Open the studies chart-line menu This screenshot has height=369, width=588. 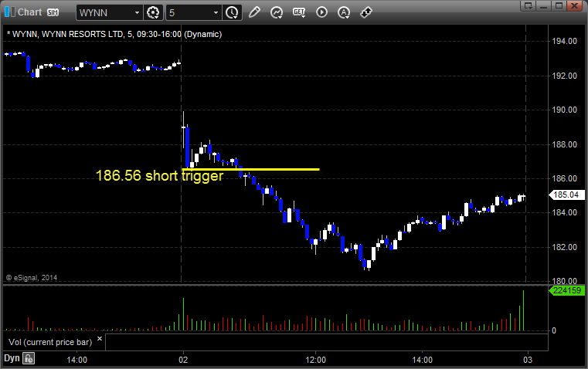pos(277,12)
